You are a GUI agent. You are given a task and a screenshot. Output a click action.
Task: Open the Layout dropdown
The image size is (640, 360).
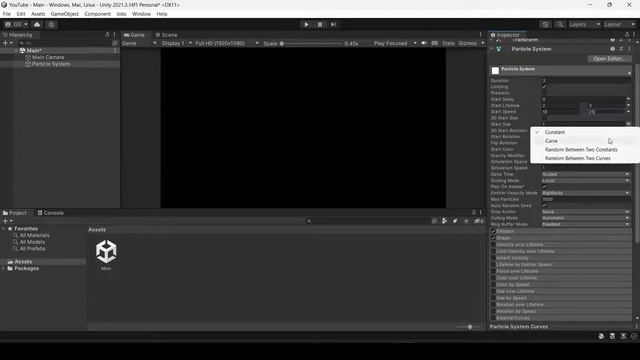tap(620, 24)
